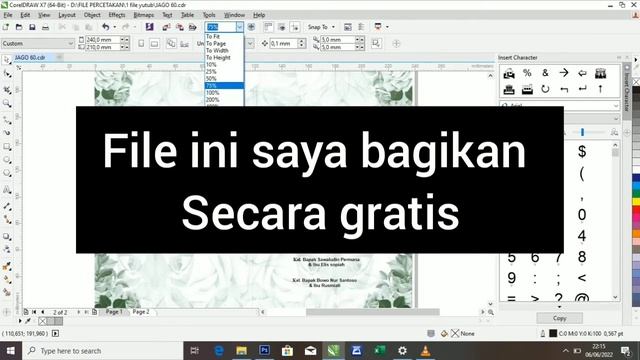Insert the $ character from the glyph list
Viewport: 640px width, 360px height.
[582, 151]
